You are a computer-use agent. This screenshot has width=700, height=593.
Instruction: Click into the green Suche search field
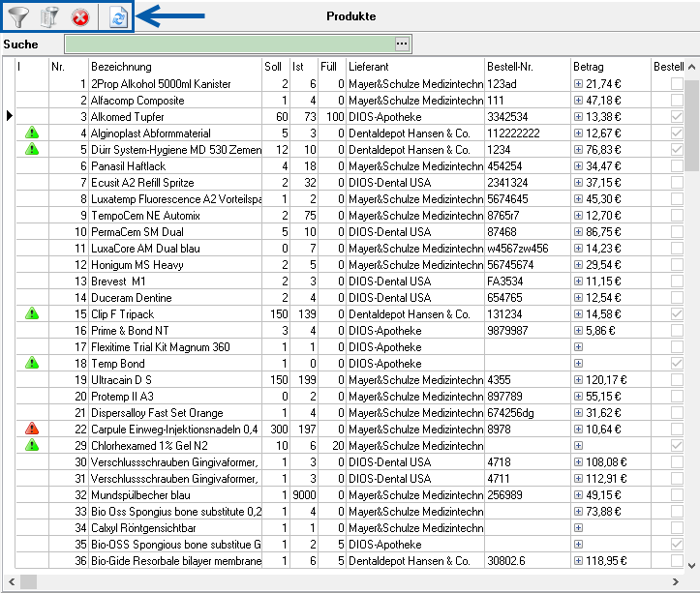pyautogui.click(x=229, y=44)
